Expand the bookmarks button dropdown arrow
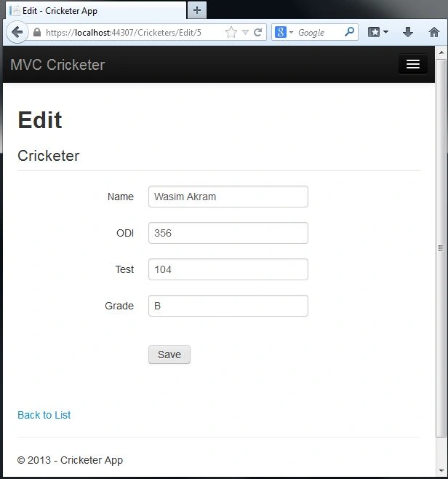 coord(385,32)
